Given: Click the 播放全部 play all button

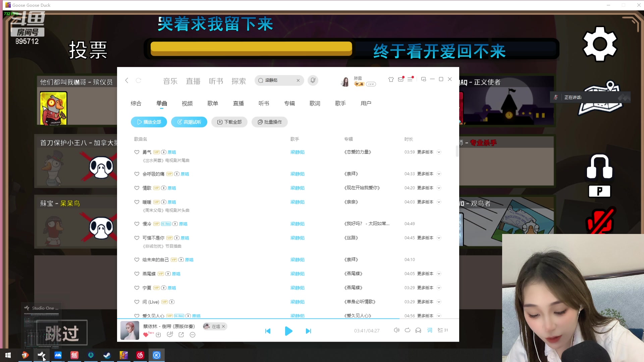Looking at the screenshot, I should 149,122.
